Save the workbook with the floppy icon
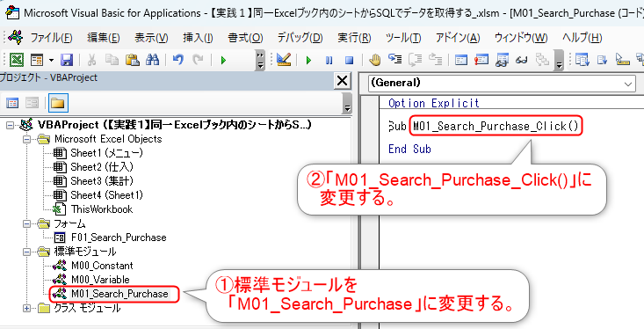 67,61
